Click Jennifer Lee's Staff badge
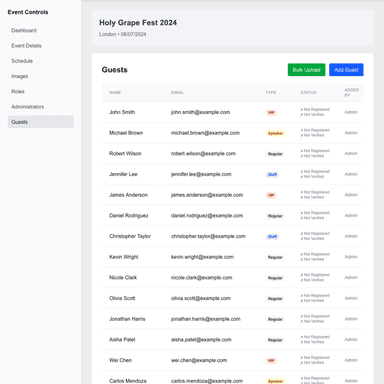This screenshot has width=384, height=384. [272, 175]
